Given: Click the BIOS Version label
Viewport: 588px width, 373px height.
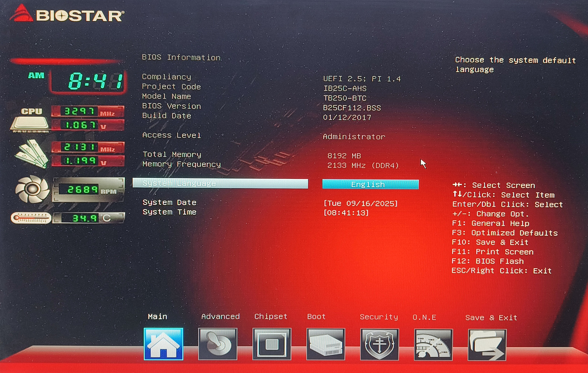Looking at the screenshot, I should coord(172,106).
